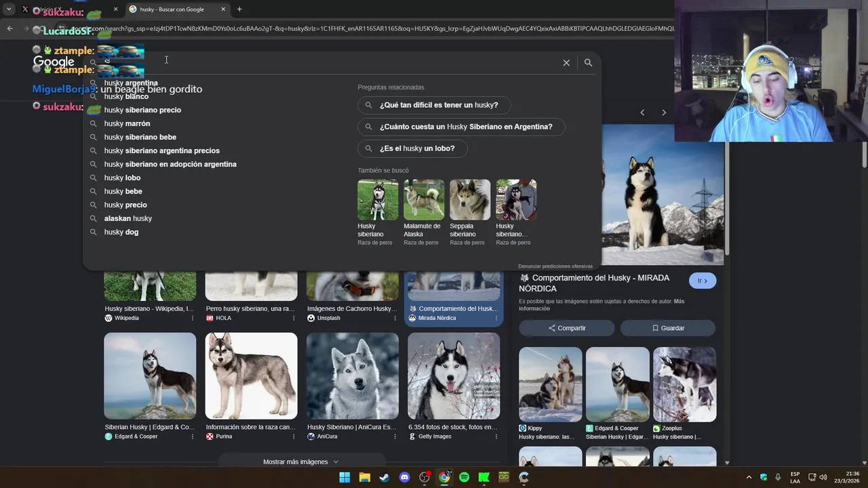Open a new browser tab with plus

pos(239,9)
